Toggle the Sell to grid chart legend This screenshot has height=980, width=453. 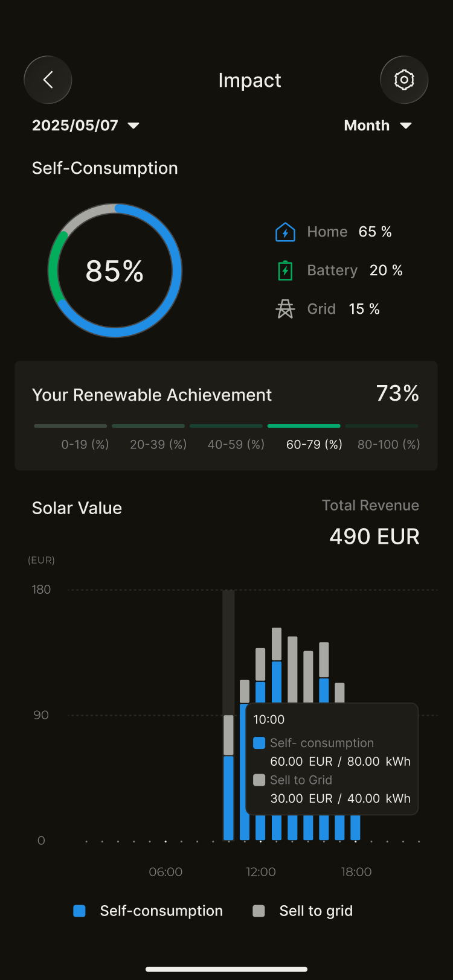(x=303, y=911)
